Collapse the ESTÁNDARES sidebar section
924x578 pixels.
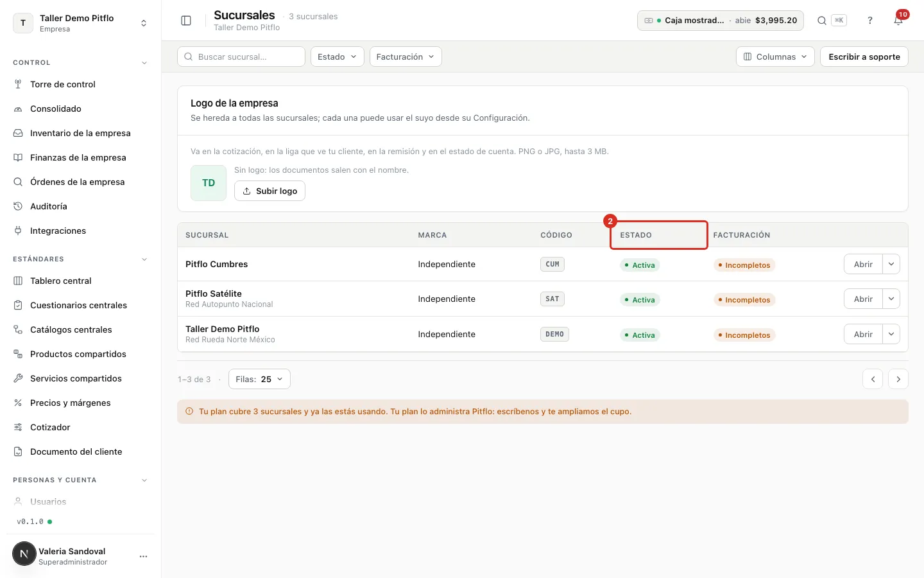click(x=144, y=259)
